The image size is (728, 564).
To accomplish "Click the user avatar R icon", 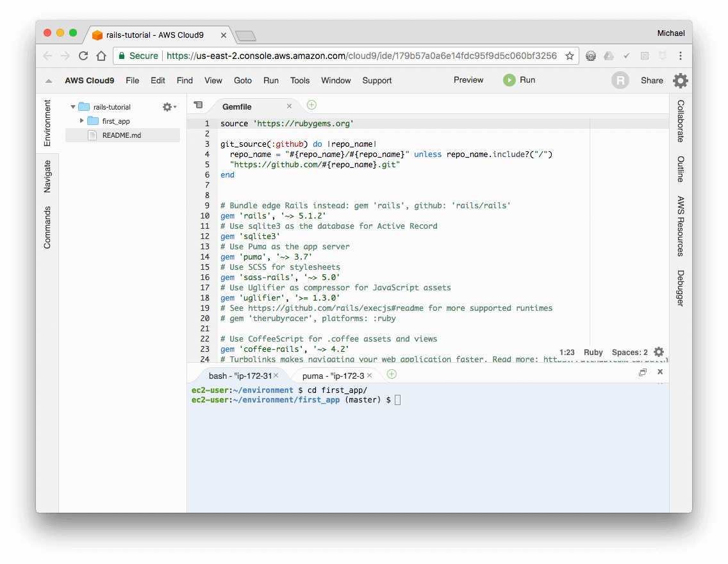I will coord(620,80).
